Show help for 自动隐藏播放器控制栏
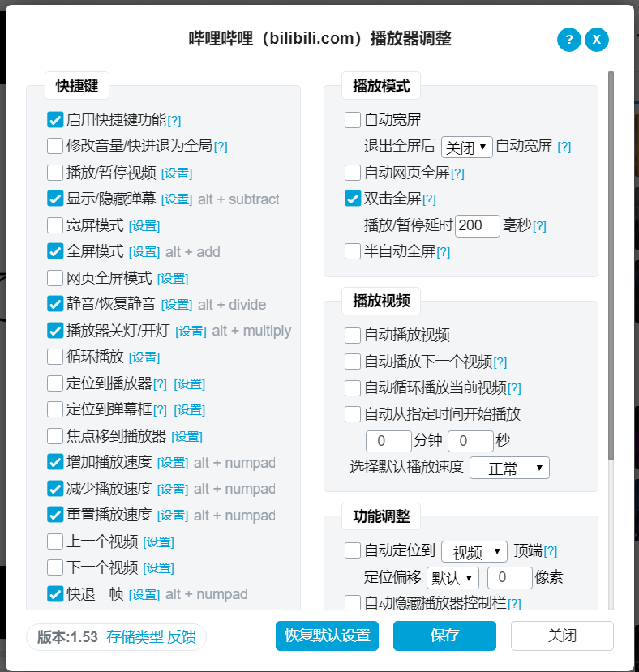The height and width of the screenshot is (672, 639). 514,604
